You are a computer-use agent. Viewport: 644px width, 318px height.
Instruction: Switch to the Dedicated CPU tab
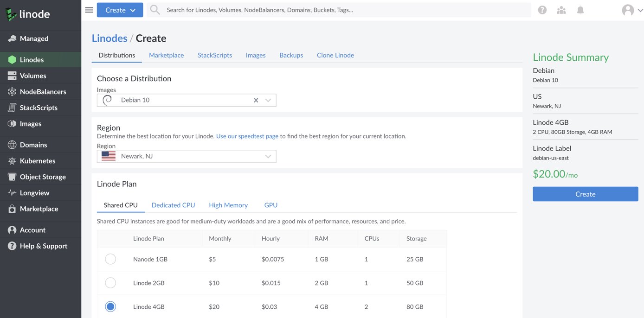173,205
